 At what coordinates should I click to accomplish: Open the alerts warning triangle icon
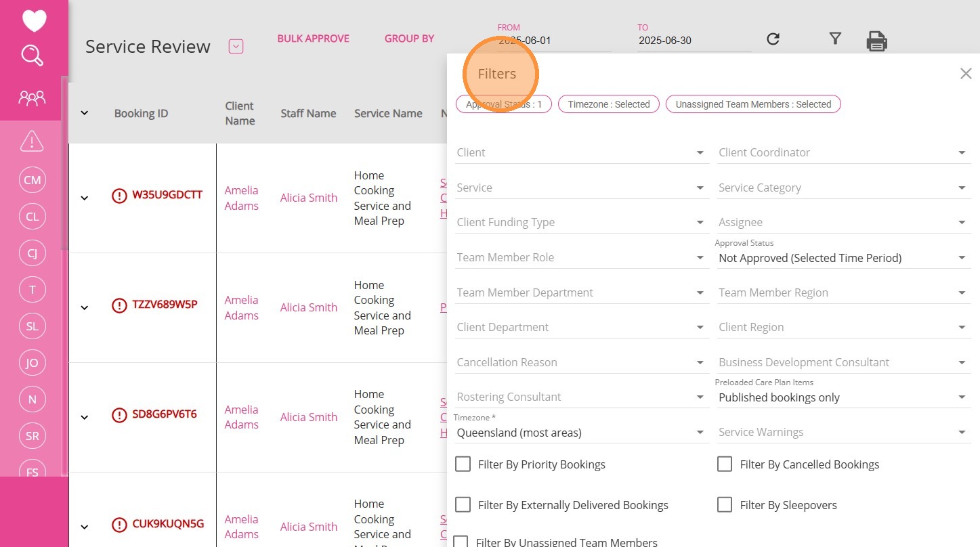33,141
